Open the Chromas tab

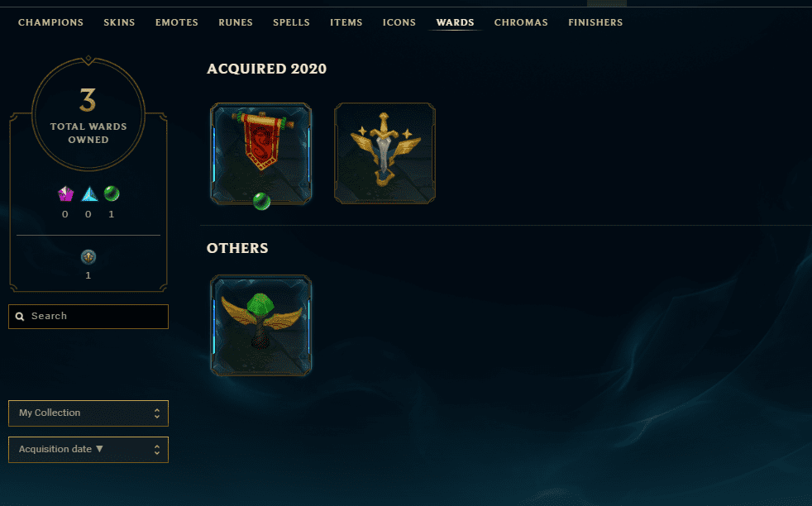tap(521, 22)
